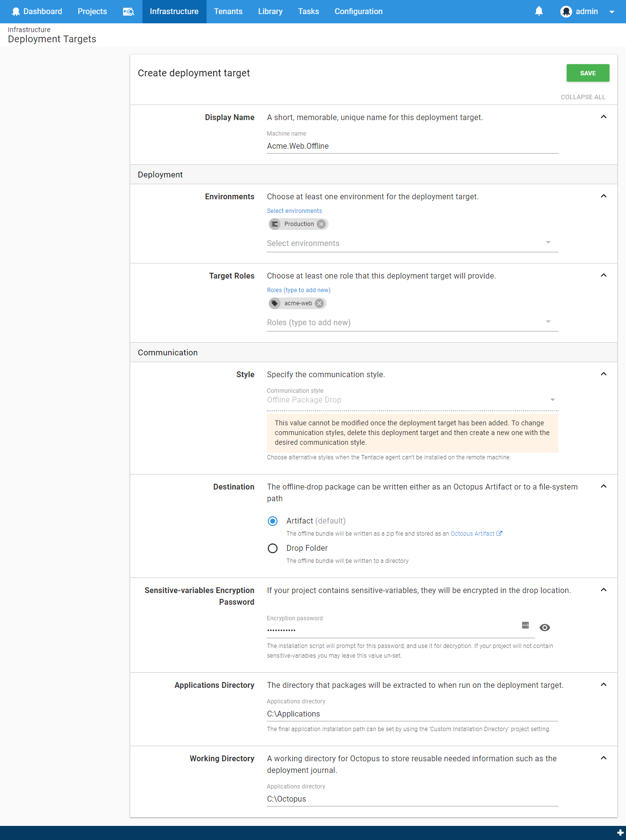Open the Octopus Artifact external link

click(476, 534)
